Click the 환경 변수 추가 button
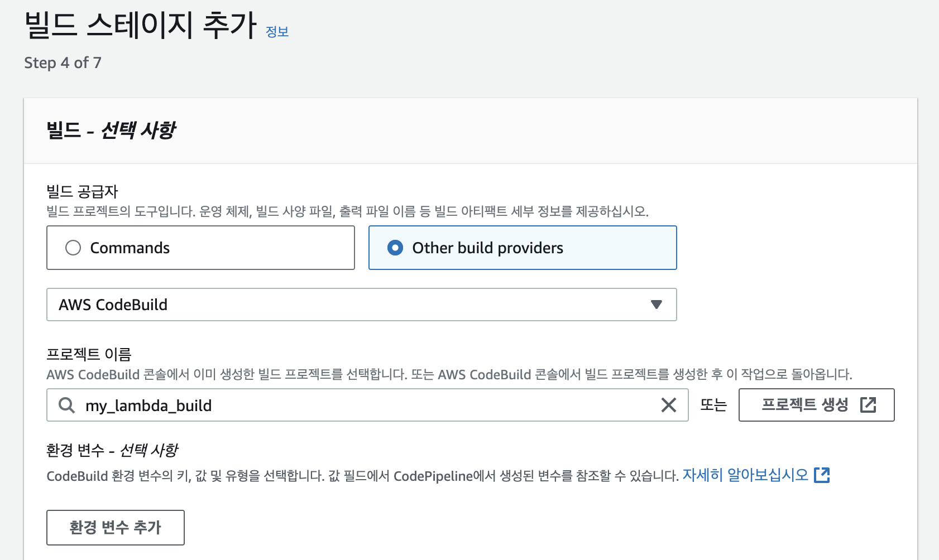939x560 pixels. (116, 528)
